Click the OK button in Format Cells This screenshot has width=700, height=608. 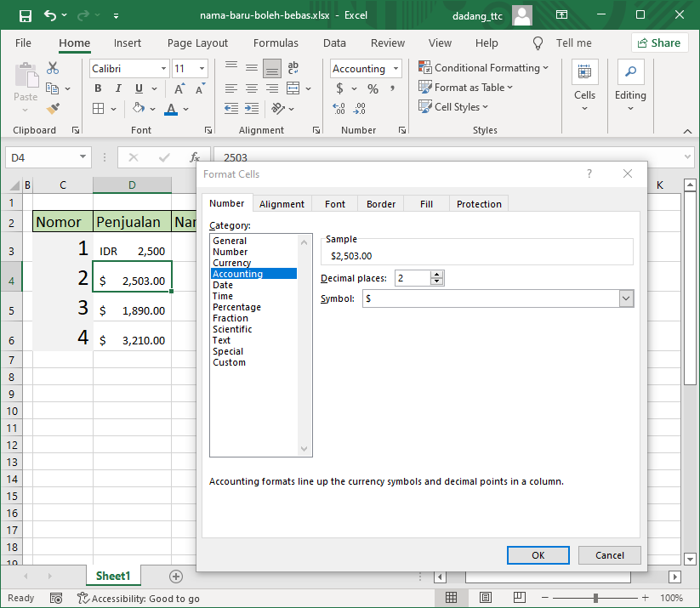point(538,554)
